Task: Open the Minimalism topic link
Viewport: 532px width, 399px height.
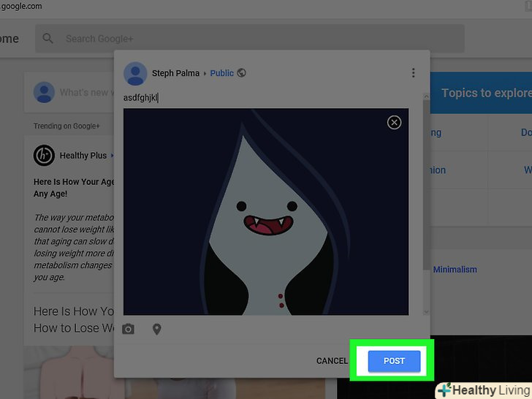Action: (455, 270)
